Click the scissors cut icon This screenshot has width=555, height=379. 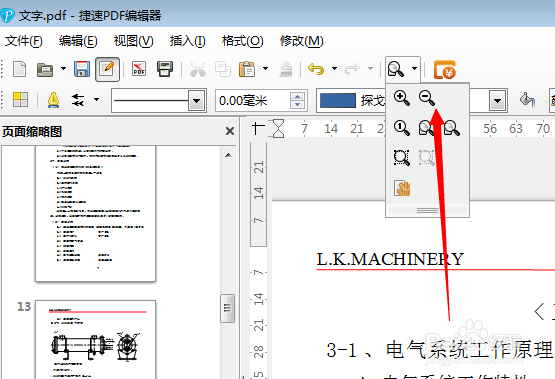(198, 69)
